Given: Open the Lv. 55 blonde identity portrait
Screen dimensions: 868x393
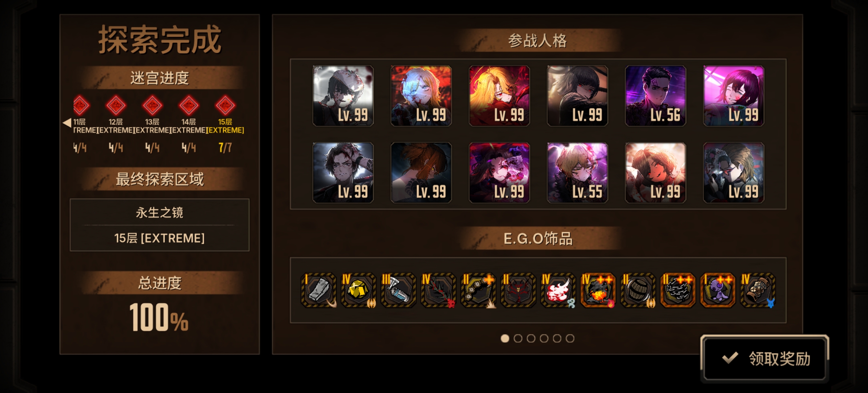Looking at the screenshot, I should click(577, 172).
